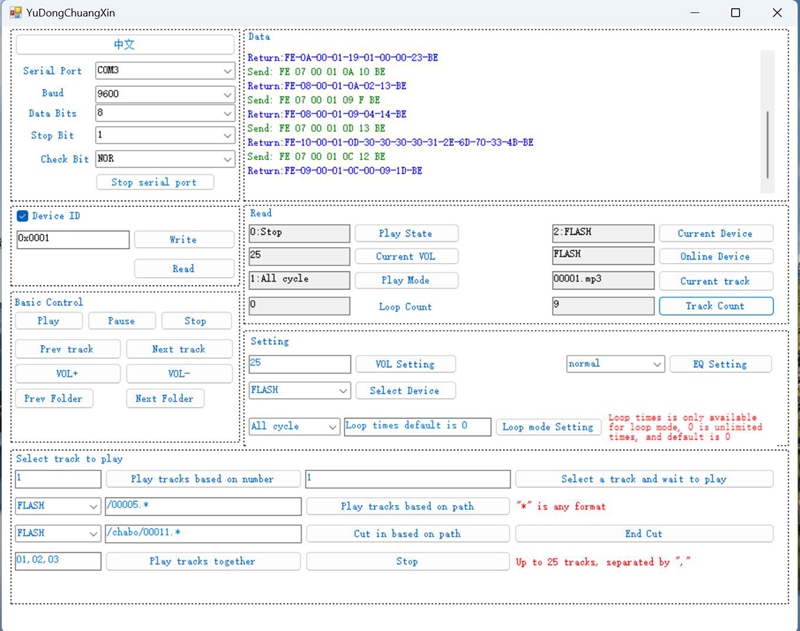800x631 pixels.
Task: Expand the Stop Bit dropdown
Action: pos(165,135)
